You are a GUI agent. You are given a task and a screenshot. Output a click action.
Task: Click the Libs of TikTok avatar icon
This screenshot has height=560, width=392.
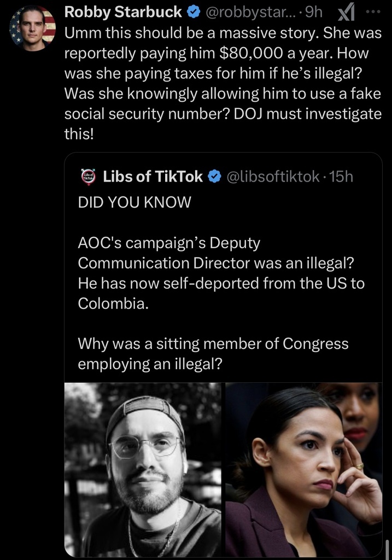(x=87, y=176)
